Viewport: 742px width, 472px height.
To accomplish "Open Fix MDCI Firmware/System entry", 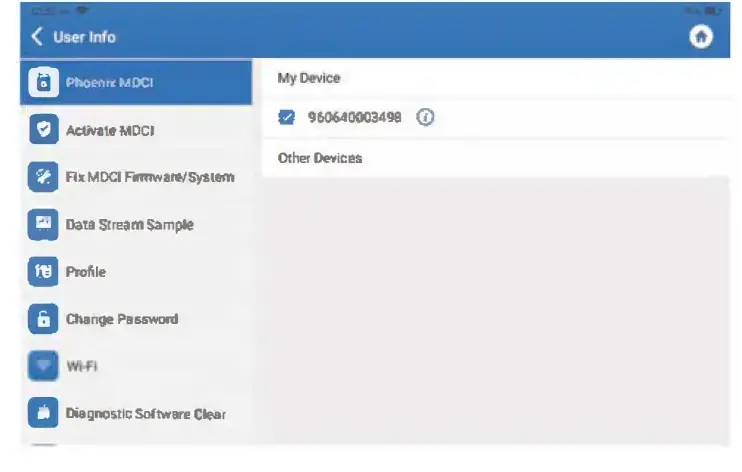I will click(x=136, y=177).
